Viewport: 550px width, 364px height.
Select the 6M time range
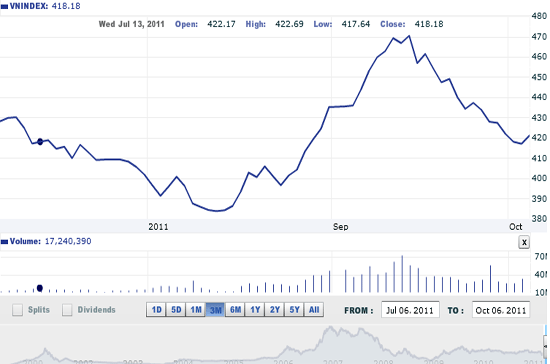point(235,310)
